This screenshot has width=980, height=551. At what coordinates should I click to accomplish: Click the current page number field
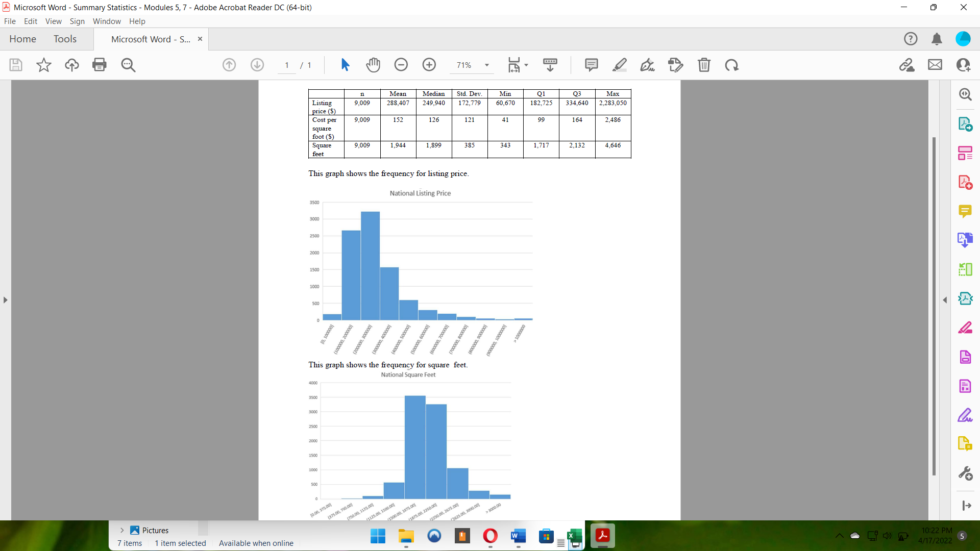(287, 65)
